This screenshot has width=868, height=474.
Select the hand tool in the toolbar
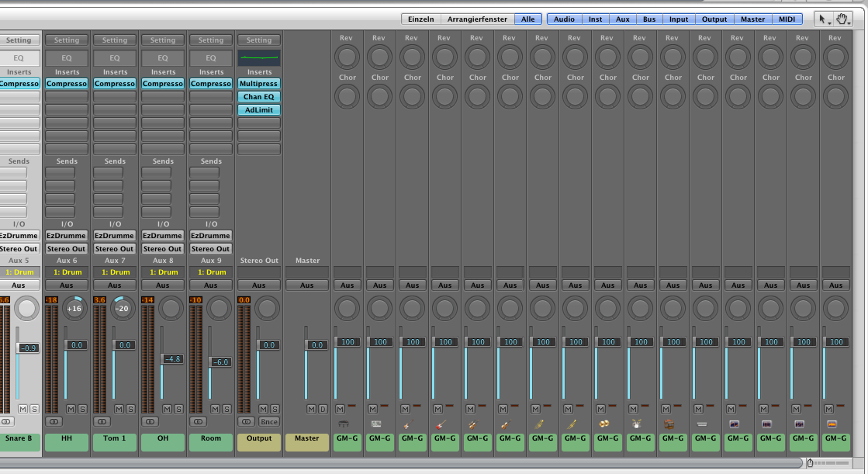pyautogui.click(x=842, y=19)
